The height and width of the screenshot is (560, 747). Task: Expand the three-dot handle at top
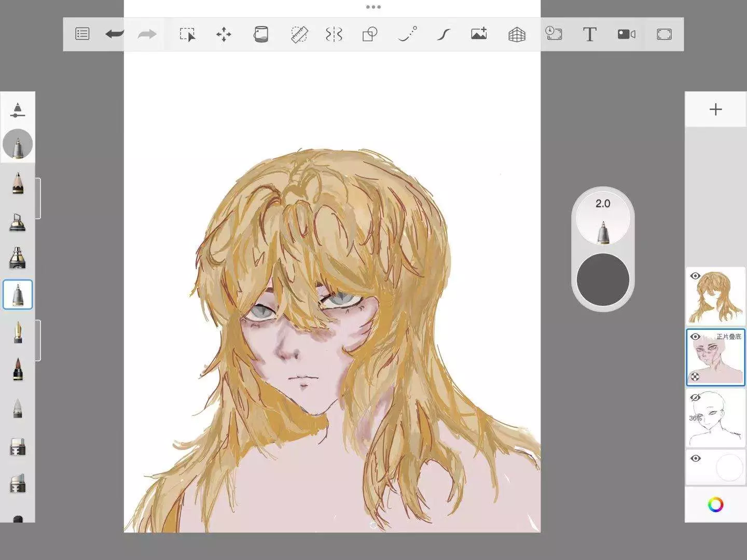(x=373, y=7)
